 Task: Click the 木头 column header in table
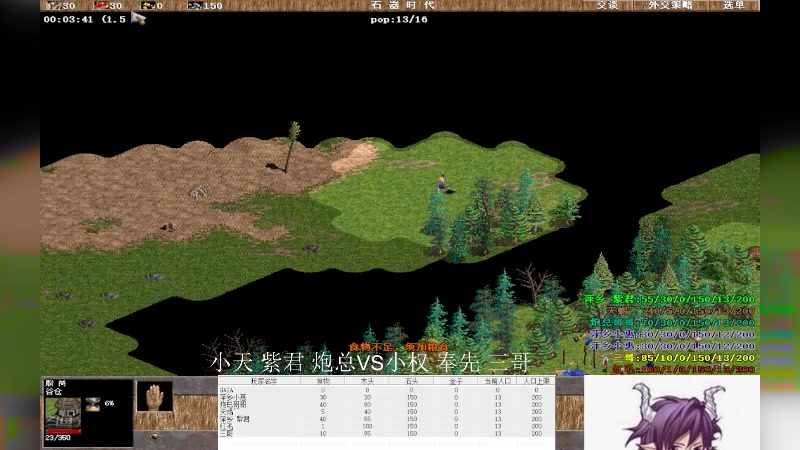[367, 381]
